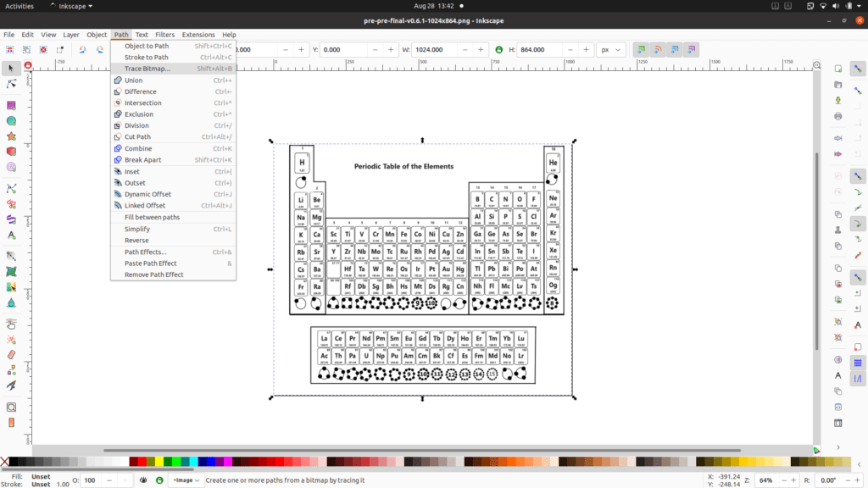The image size is (868, 488).
Task: Open the px units dropdown
Action: (x=610, y=49)
